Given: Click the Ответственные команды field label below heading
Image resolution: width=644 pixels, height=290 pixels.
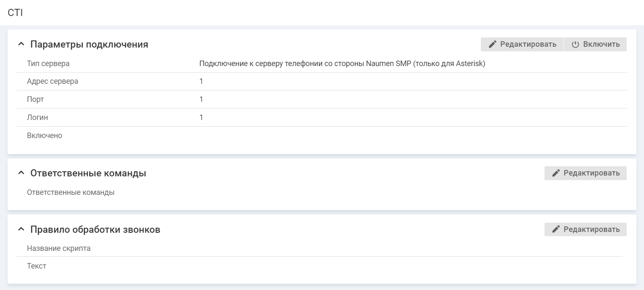Looking at the screenshot, I should click(x=70, y=192).
